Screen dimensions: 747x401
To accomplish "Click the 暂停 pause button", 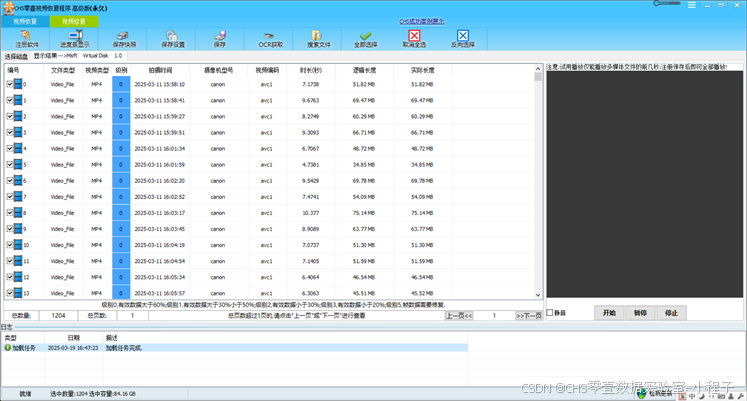I will 640,313.
